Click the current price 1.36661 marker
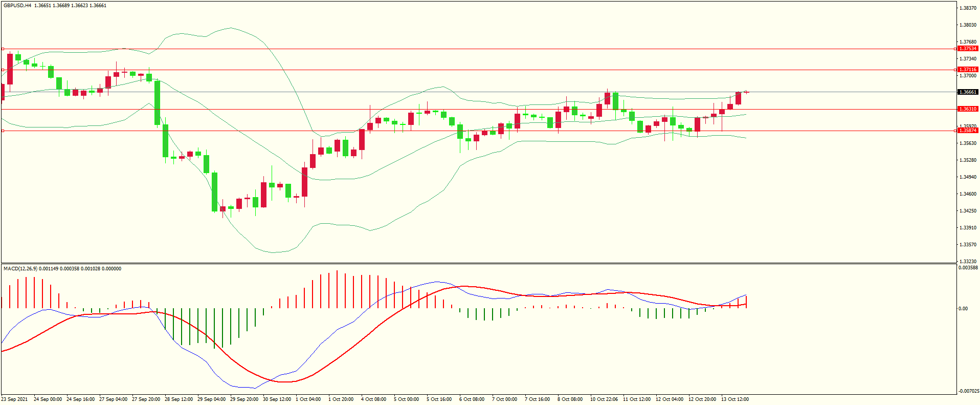This screenshot has height=405, width=980. pos(967,92)
